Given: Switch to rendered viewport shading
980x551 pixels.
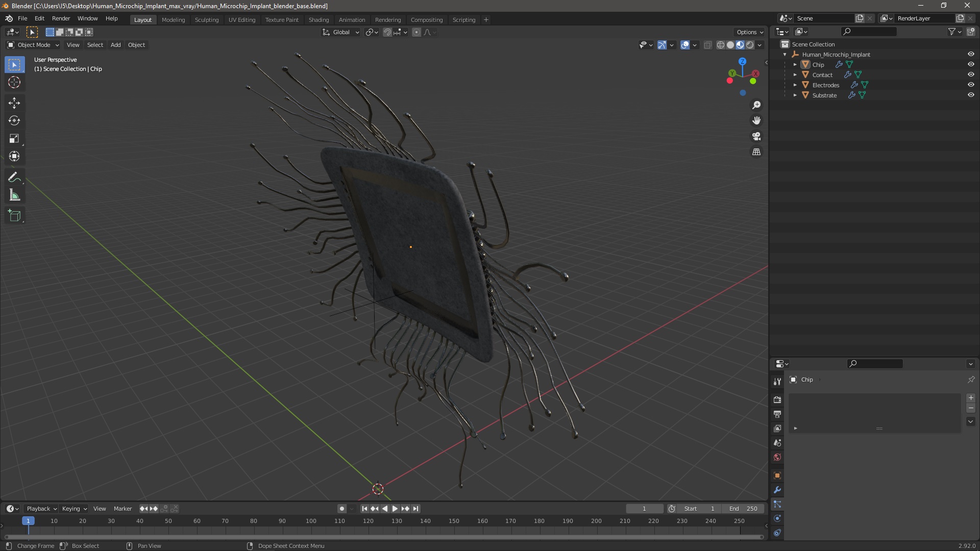Looking at the screenshot, I should tap(750, 45).
